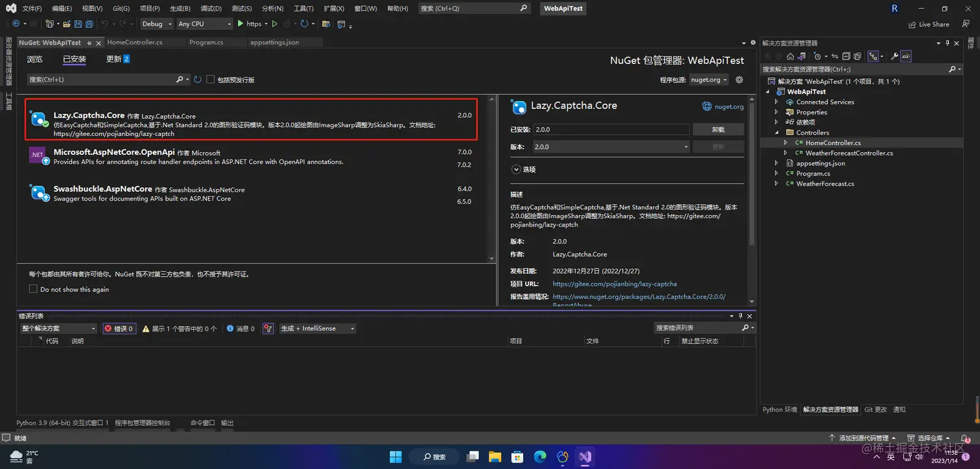Click the error list filter funnel icon
The image size is (980, 469).
click(268, 328)
